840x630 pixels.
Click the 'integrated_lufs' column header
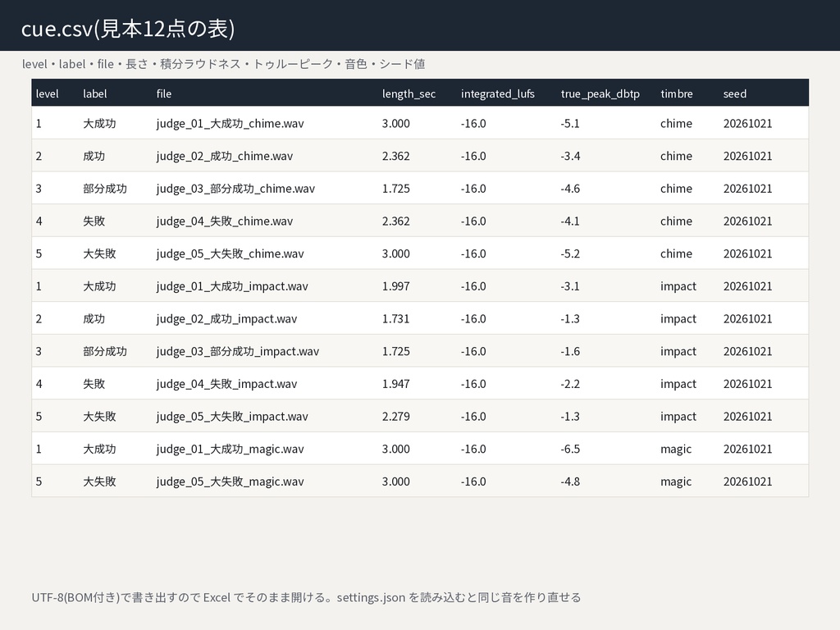pos(498,94)
